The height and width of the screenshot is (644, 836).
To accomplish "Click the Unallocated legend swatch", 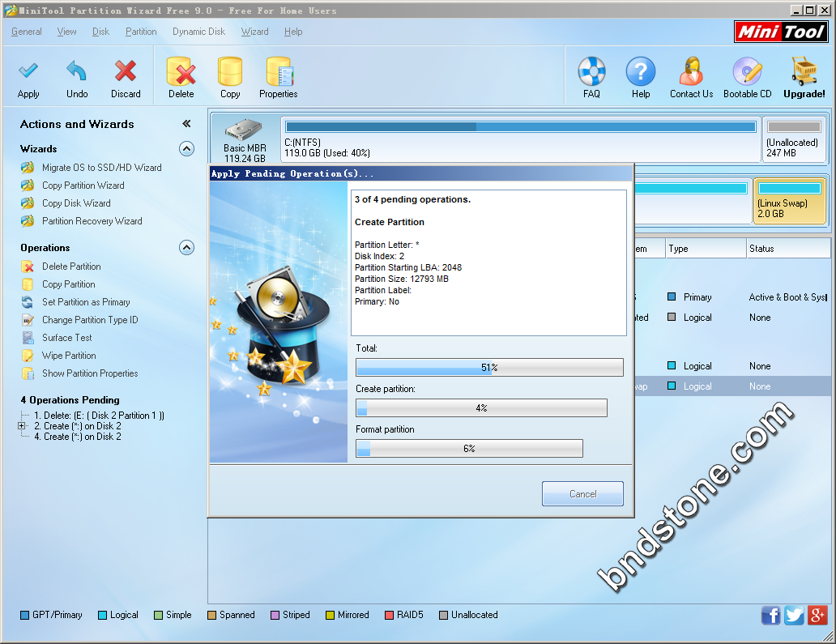I will [444, 615].
